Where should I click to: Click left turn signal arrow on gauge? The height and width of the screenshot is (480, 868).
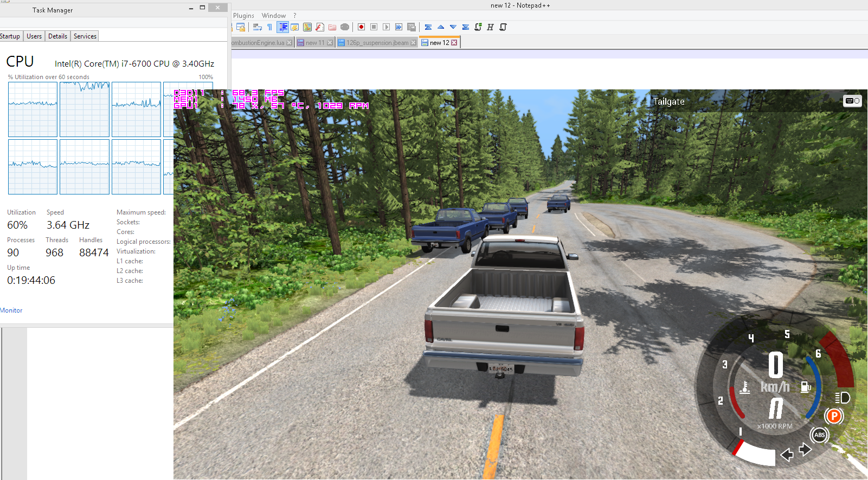[x=787, y=454]
